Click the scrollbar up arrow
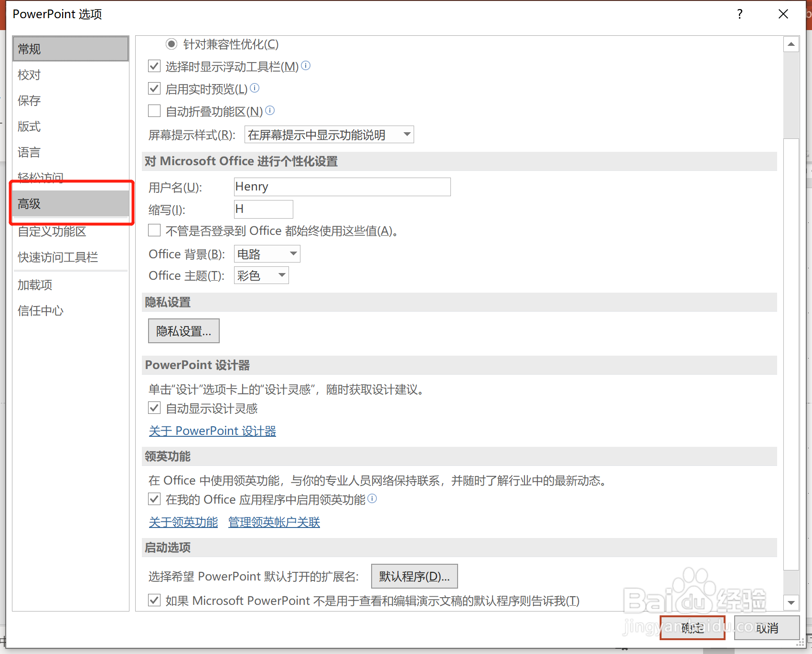This screenshot has width=812, height=654. tap(791, 44)
